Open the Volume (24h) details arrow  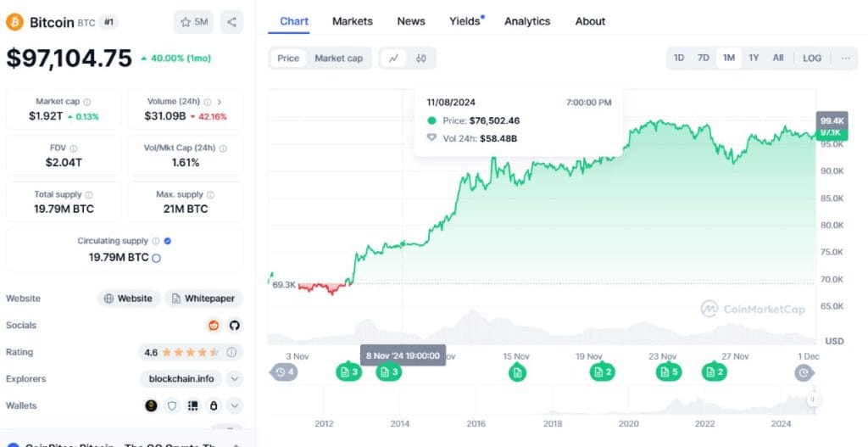click(219, 102)
